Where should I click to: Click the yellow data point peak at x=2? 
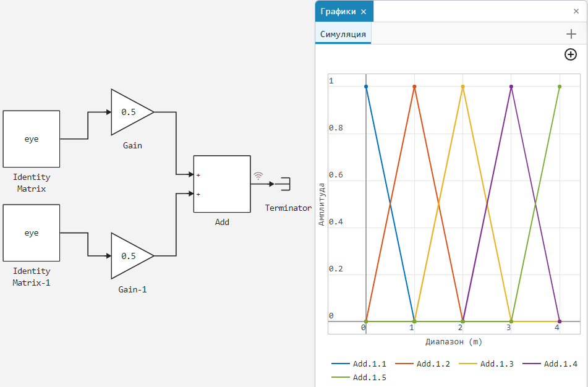[462, 87]
